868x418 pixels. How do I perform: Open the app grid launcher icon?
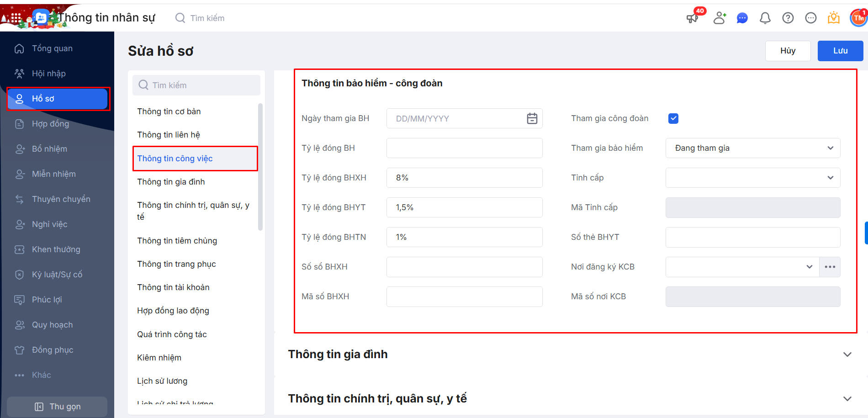coord(16,18)
